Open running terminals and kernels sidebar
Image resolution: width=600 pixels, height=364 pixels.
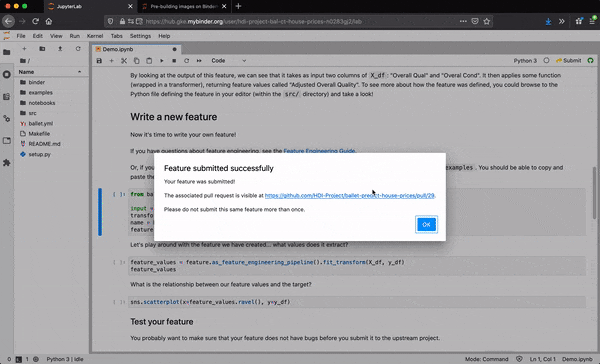click(x=7, y=74)
